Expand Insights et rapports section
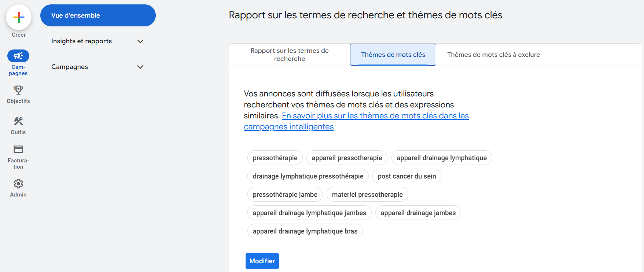This screenshot has height=272, width=644. point(140,41)
